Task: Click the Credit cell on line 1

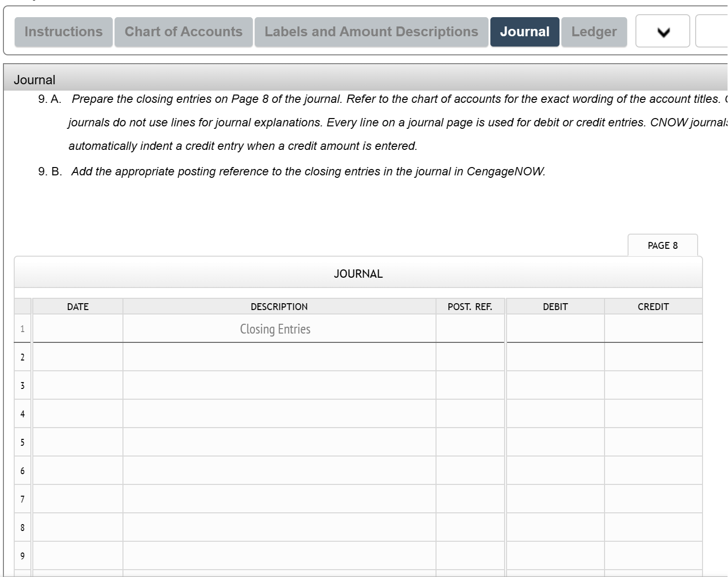Action: pos(653,328)
